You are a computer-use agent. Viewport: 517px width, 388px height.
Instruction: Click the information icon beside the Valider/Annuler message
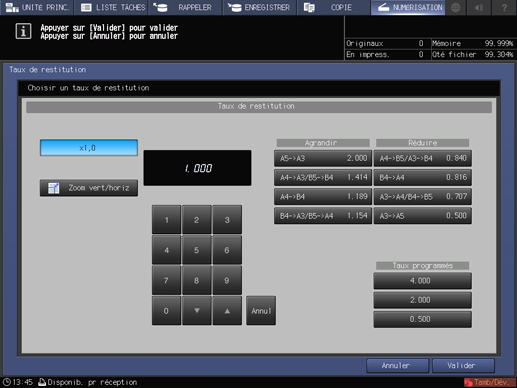pyautogui.click(x=23, y=31)
